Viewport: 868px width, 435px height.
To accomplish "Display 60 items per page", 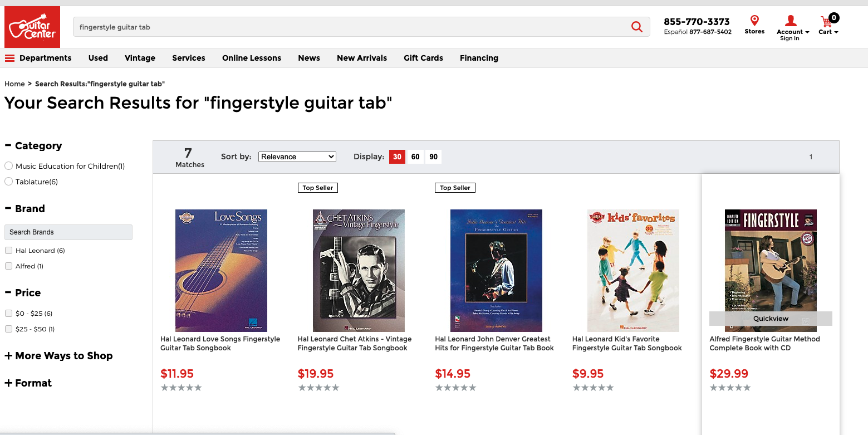I will (415, 157).
